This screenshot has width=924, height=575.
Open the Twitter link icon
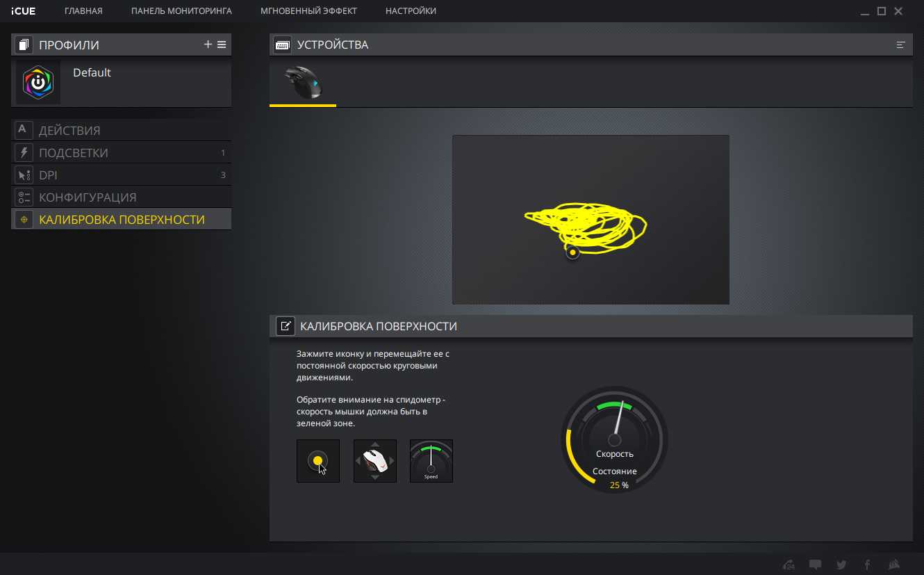(x=841, y=565)
